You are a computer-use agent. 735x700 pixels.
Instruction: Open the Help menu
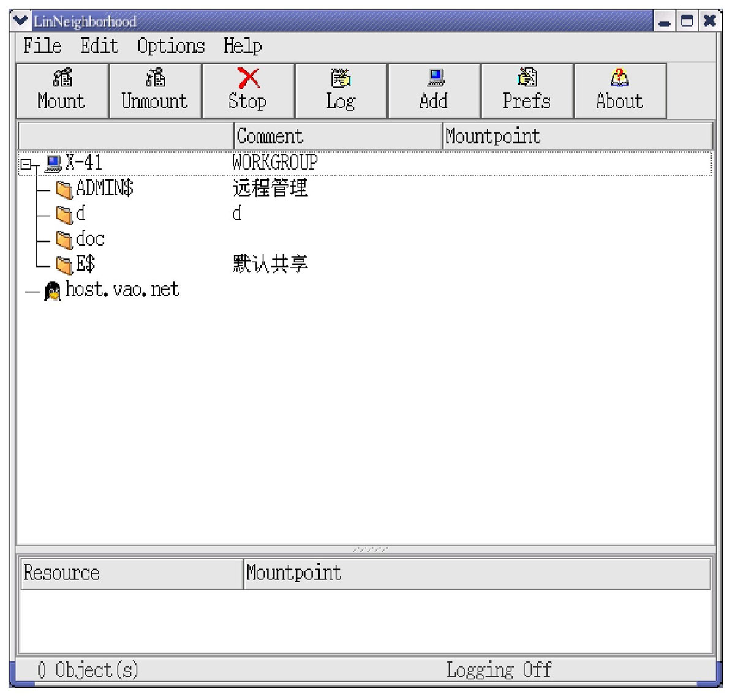click(243, 46)
